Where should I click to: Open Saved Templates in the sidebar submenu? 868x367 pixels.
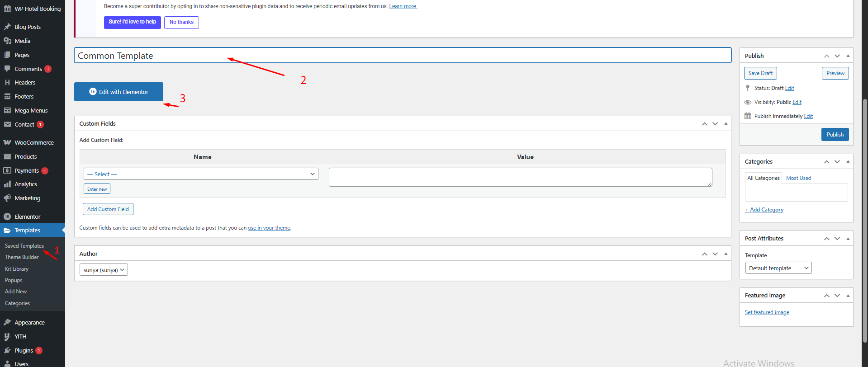coord(24,246)
